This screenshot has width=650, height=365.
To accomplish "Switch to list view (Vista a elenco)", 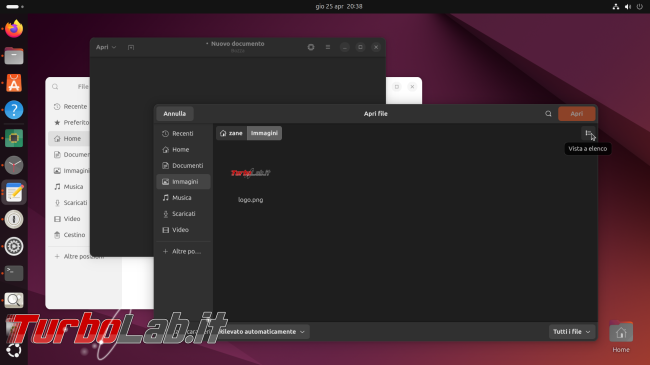I will pos(588,133).
